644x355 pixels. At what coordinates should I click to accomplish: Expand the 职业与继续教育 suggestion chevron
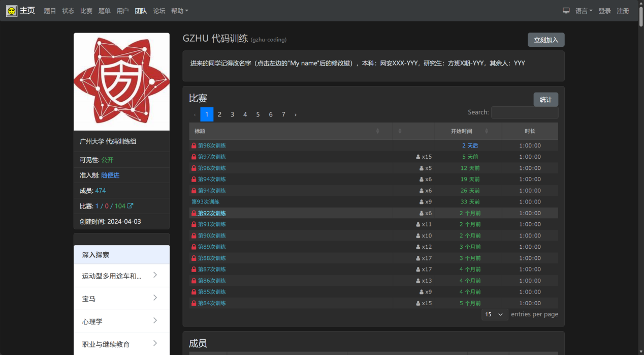(x=155, y=344)
